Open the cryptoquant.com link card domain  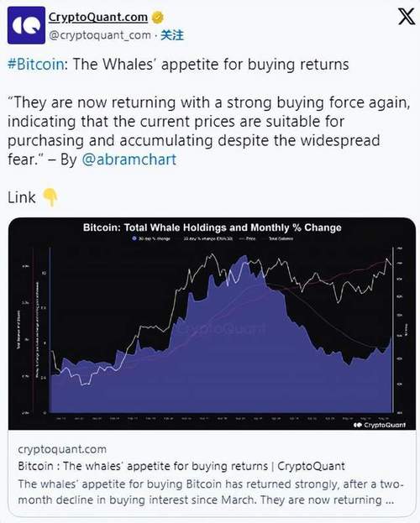tap(62, 449)
